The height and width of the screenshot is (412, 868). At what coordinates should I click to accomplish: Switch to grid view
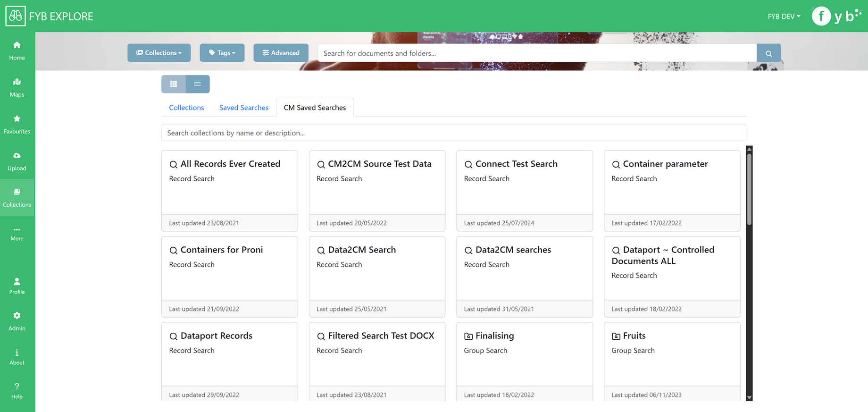point(174,84)
